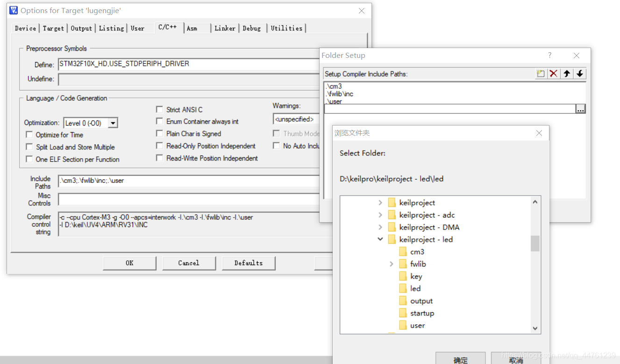Select the '.\fwlib\inc' include path entry
620x364 pixels.
[x=339, y=94]
